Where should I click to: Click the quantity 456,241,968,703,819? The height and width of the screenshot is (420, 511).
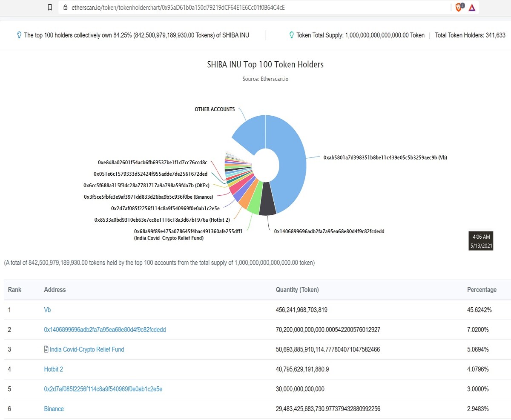(301, 310)
